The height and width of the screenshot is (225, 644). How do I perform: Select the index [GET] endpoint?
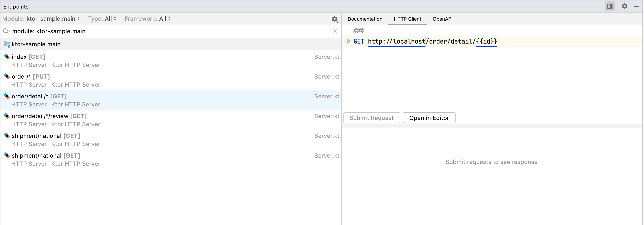(171, 61)
